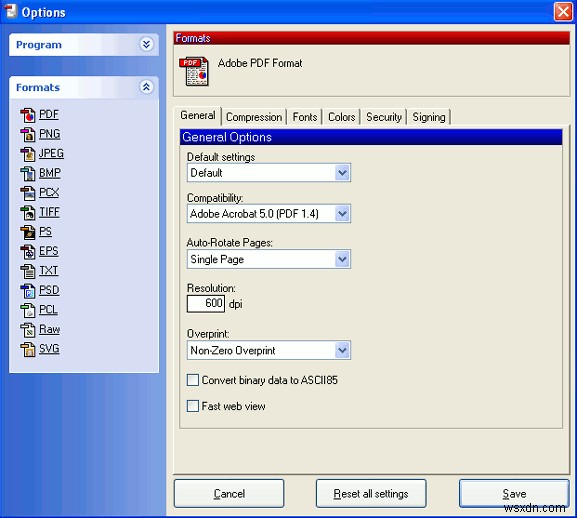Click the EPS format icon in sidebar
577x518 pixels.
click(x=28, y=252)
